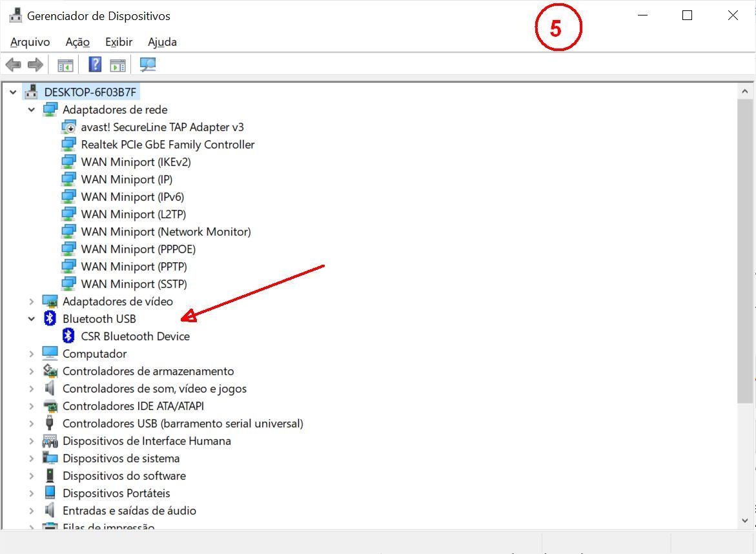Screen dimensions: 756x554
Task: Select Realtek PCIe GbE Family Controller label
Action: tap(167, 144)
